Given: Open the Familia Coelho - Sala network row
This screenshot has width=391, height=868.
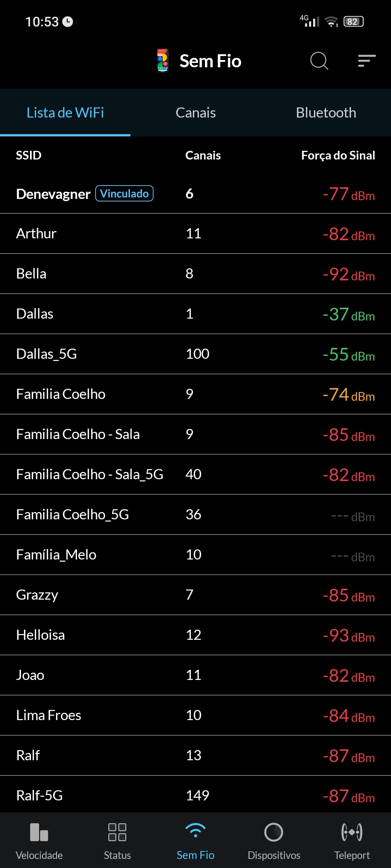Looking at the screenshot, I should 195,434.
